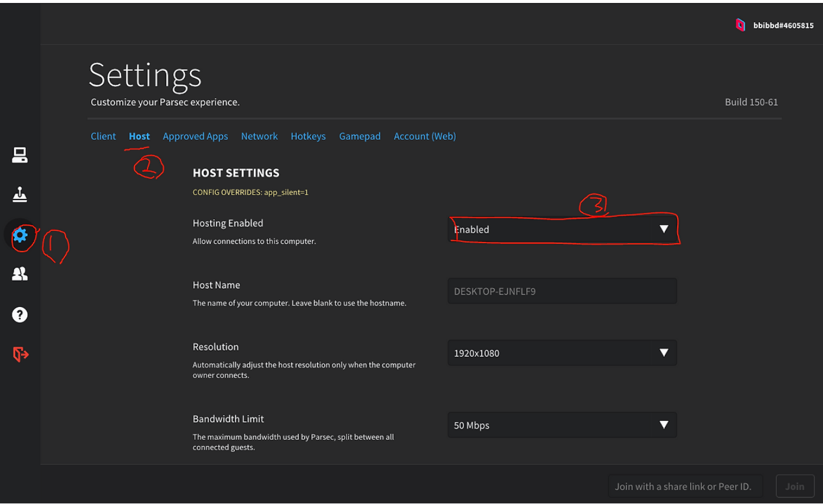Image resolution: width=823 pixels, height=504 pixels.
Task: Open the Gamepad tab
Action: click(360, 136)
